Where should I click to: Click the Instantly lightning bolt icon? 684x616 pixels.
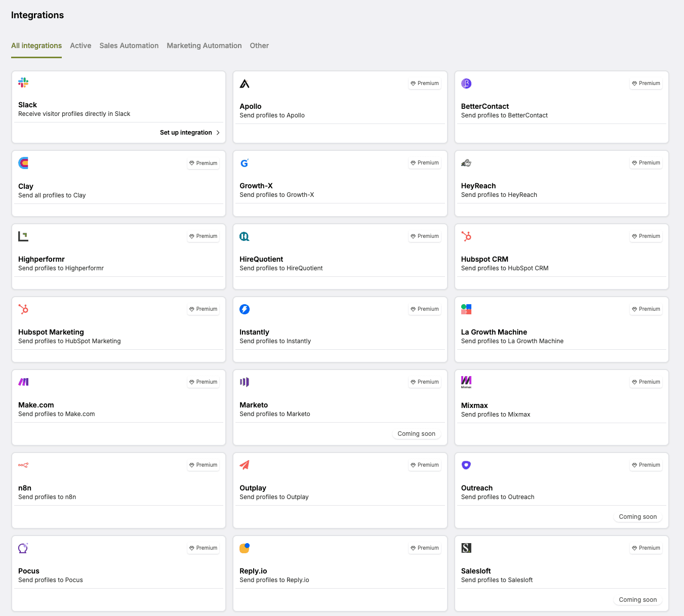tap(245, 309)
